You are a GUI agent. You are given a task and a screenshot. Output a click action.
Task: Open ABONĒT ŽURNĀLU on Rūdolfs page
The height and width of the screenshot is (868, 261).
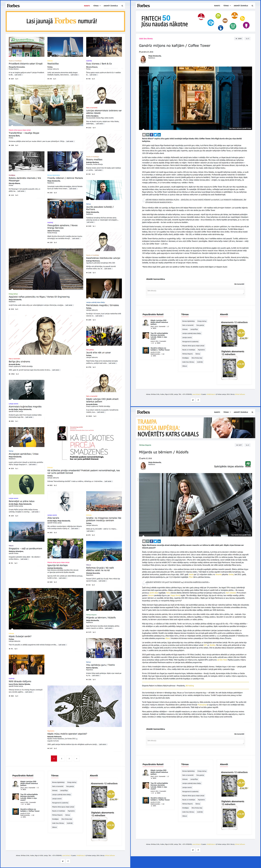pyautogui.click(x=241, y=412)
